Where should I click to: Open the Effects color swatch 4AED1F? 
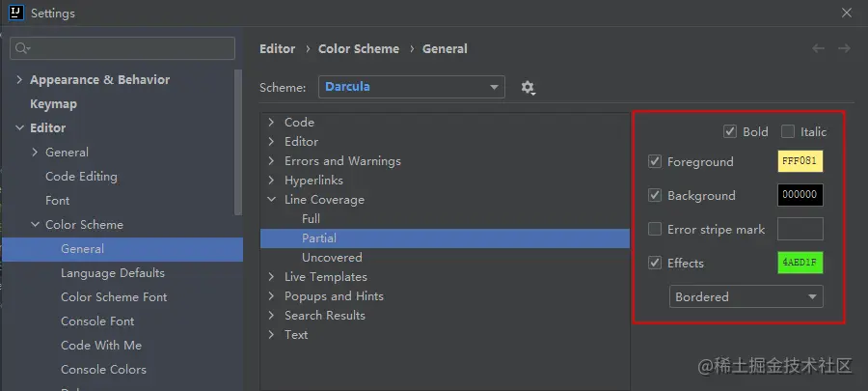point(800,263)
